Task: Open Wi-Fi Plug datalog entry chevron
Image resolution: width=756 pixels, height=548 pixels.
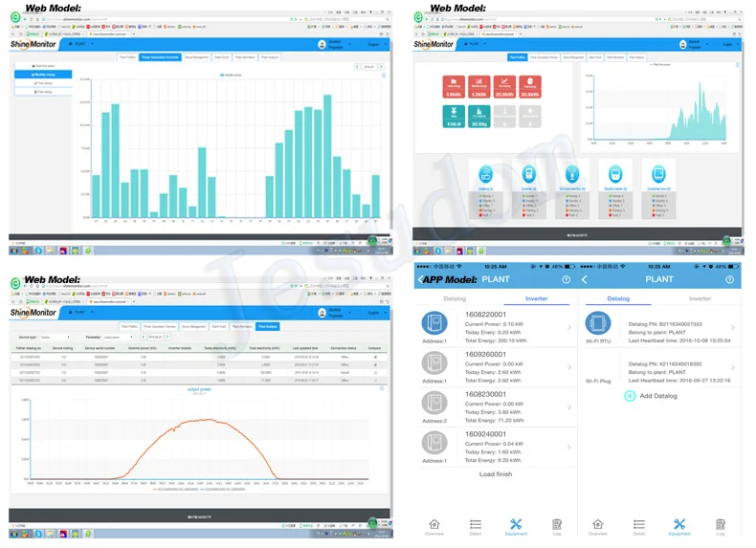Action: (x=733, y=367)
